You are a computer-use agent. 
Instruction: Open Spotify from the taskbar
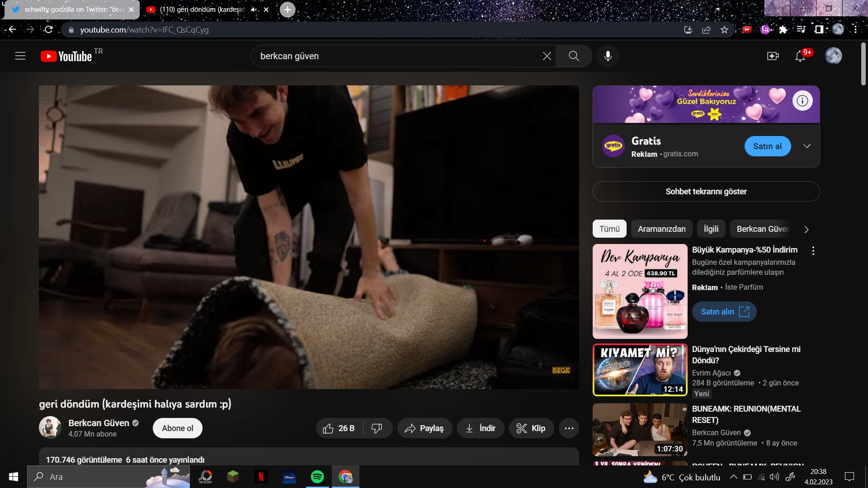pyautogui.click(x=317, y=477)
